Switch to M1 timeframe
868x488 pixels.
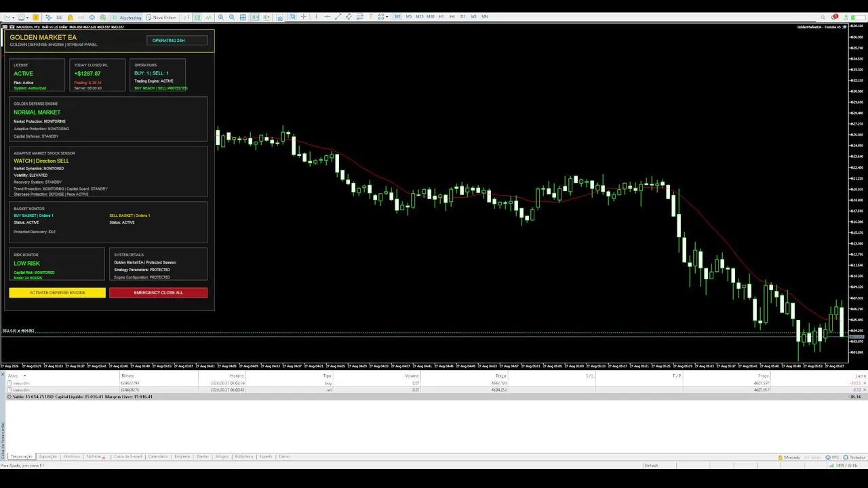click(x=398, y=17)
